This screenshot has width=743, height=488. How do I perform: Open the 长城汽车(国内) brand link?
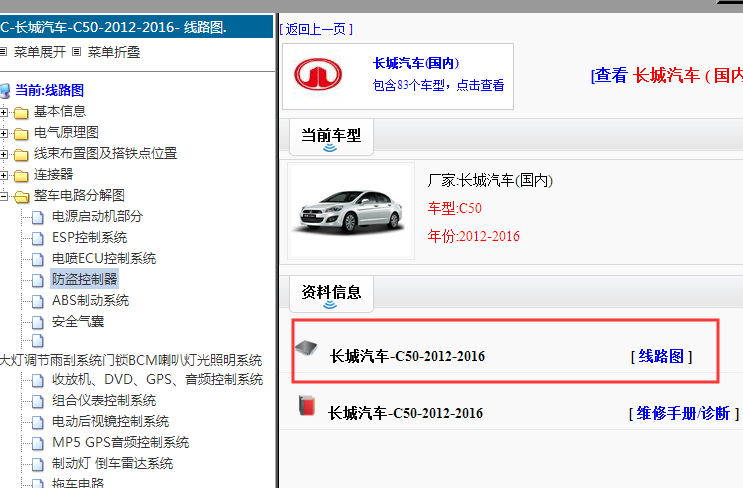point(416,63)
